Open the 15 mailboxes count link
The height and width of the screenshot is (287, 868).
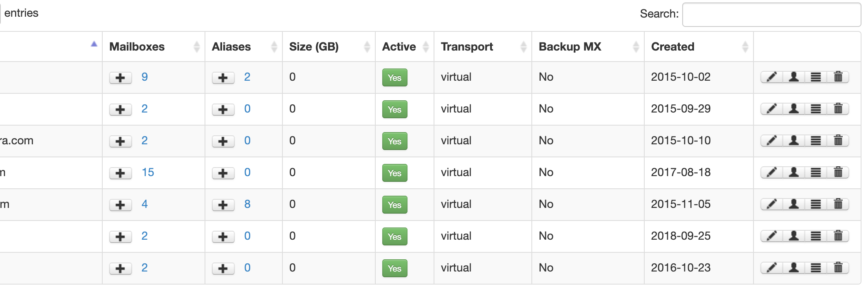pyautogui.click(x=148, y=172)
